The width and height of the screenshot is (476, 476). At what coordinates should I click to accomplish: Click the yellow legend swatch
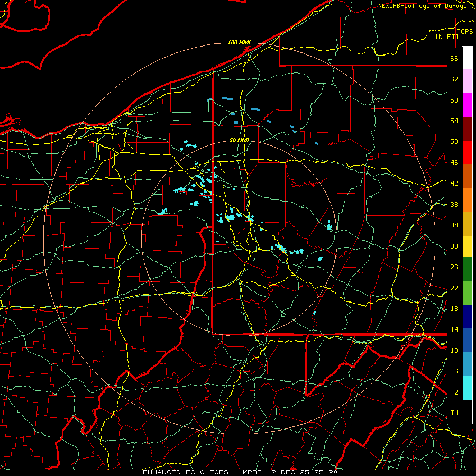(x=467, y=246)
